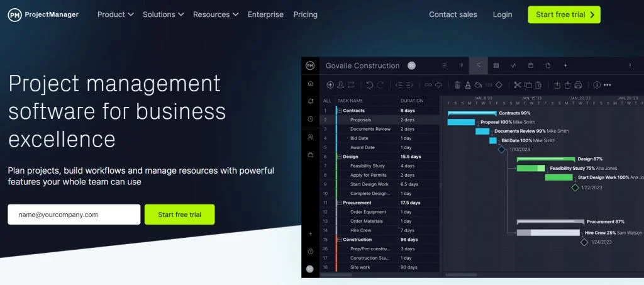Viewport: 644px width, 285px height.
Task: Click the notifications bell sidebar icon
Action: (x=311, y=101)
